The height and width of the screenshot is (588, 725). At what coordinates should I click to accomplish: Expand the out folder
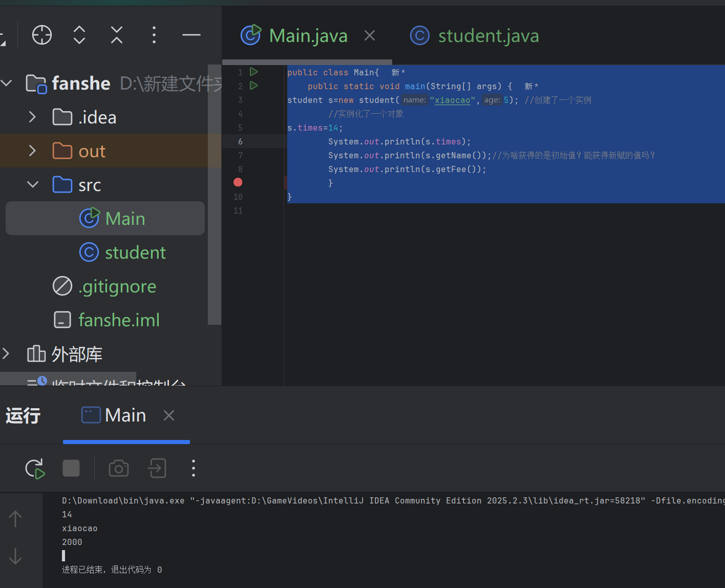point(32,151)
